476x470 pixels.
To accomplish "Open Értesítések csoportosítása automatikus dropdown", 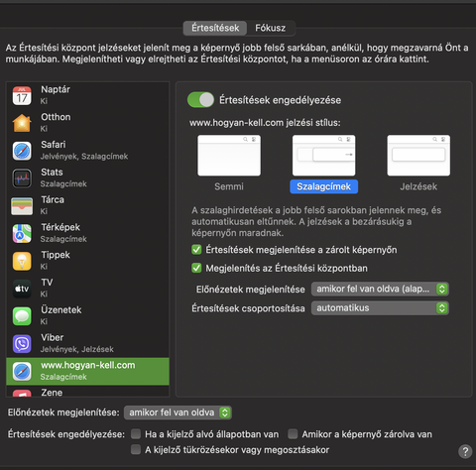I will click(x=380, y=308).
